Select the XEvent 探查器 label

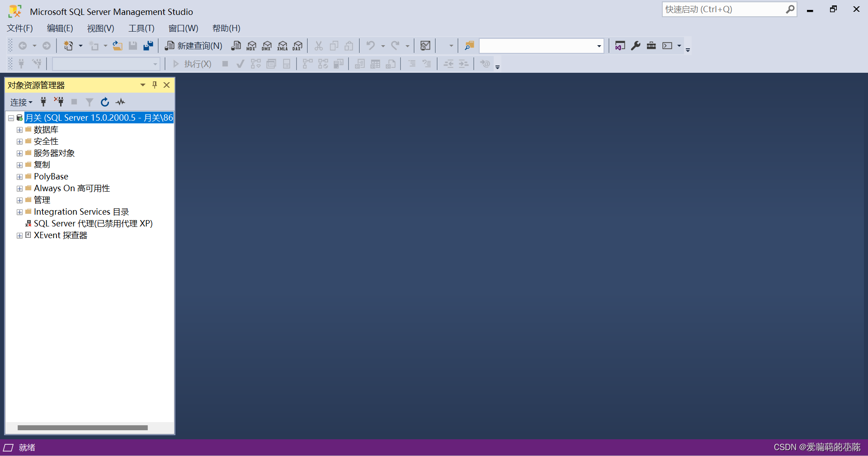coord(61,235)
